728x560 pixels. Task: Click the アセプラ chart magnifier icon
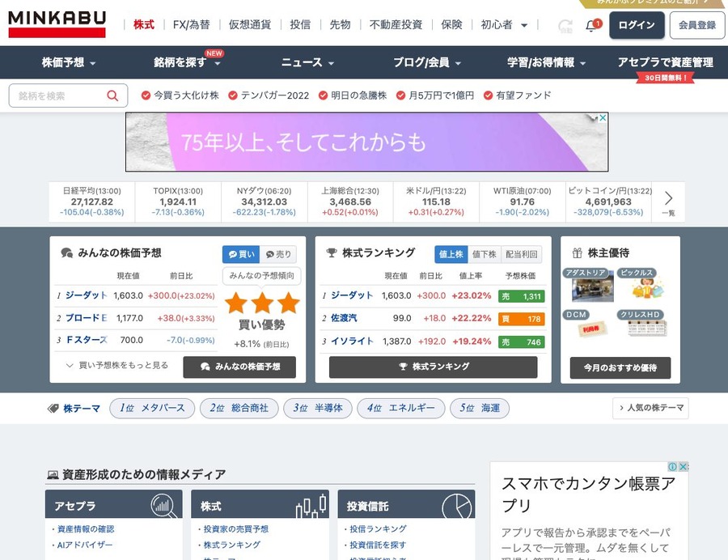pos(163,506)
